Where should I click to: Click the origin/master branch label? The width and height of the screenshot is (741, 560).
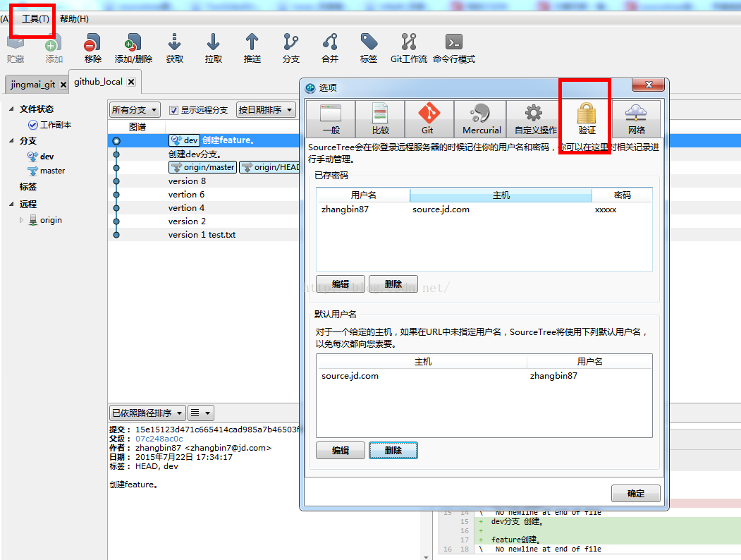pos(203,167)
